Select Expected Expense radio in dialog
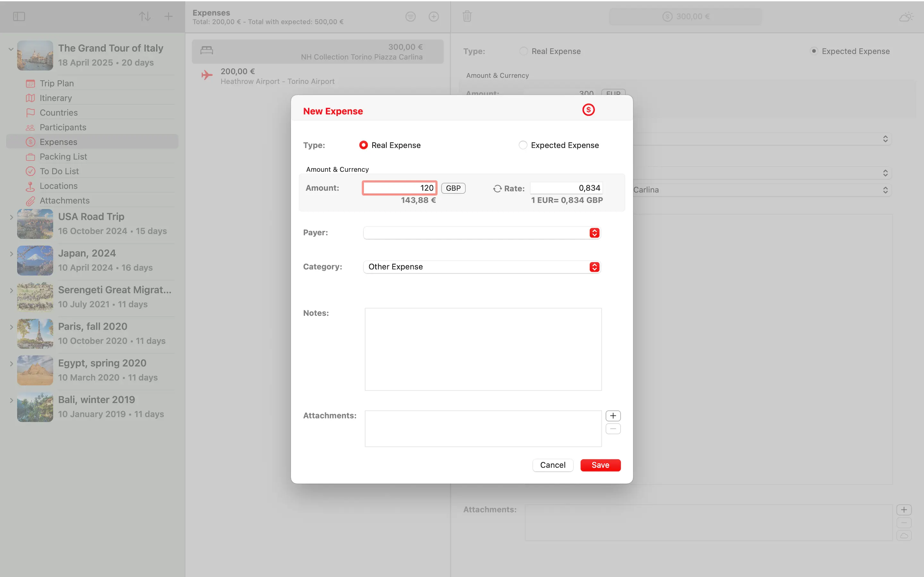Viewport: 924px width, 577px height. pyautogui.click(x=523, y=145)
